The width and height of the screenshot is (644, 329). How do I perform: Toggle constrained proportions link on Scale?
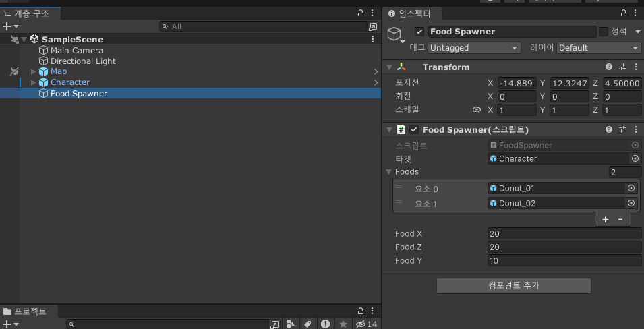tap(477, 110)
